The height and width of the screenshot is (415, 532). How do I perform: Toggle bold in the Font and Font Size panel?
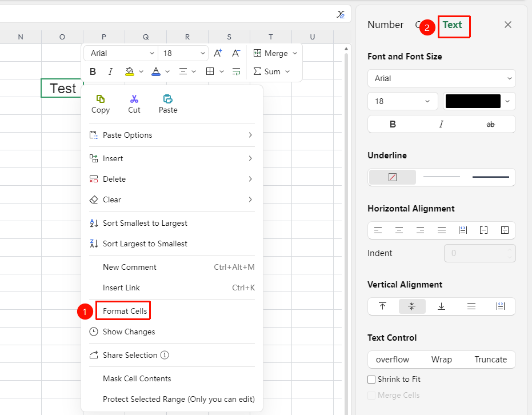(393, 125)
